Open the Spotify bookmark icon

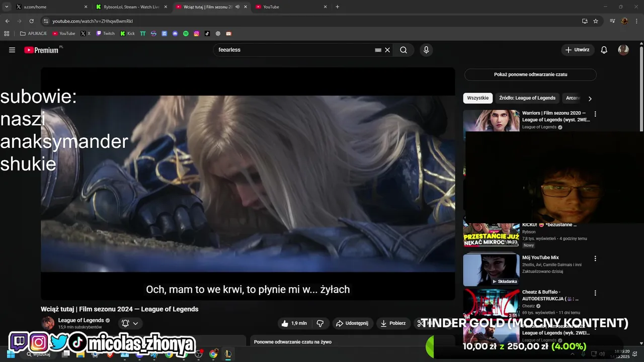pos(186,34)
